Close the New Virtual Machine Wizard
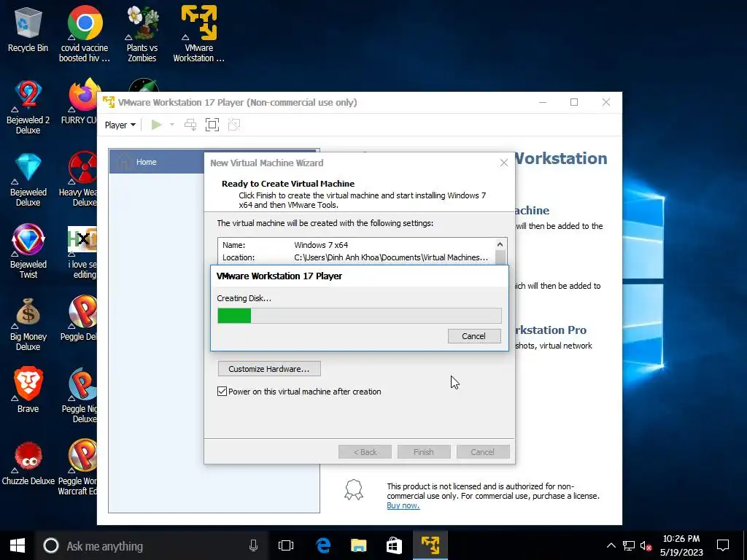 click(504, 163)
